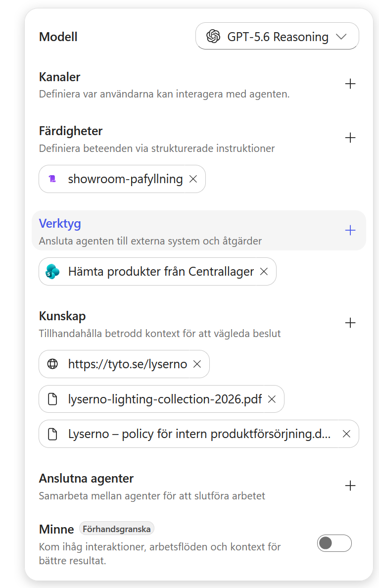
Task: Remove Hämta produkter från Centrallager tool
Action: pos(264,272)
